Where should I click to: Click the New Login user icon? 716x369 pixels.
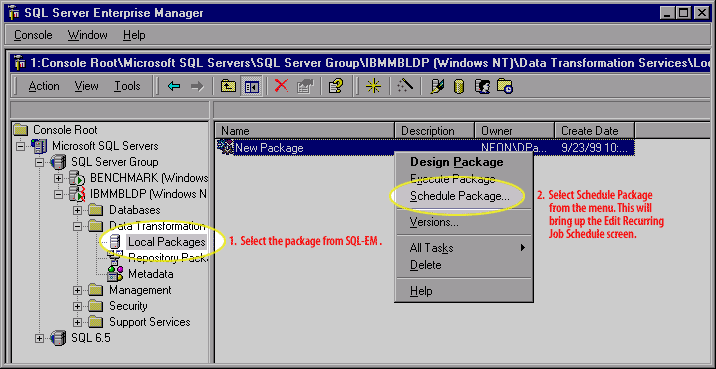coord(483,86)
